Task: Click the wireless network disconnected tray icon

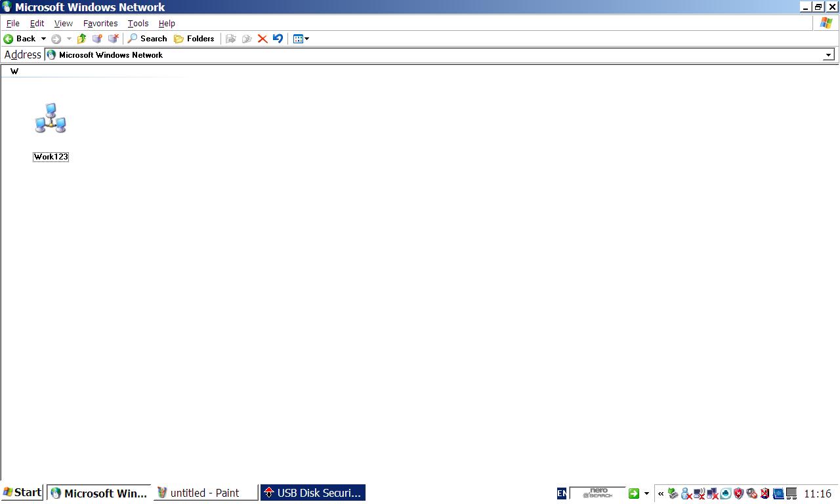Action: click(700, 493)
